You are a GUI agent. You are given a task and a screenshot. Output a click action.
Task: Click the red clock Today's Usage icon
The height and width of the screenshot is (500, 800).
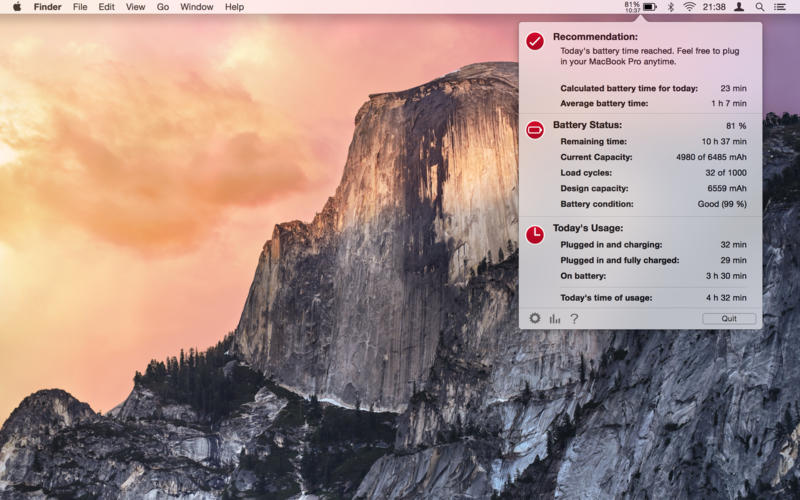(x=535, y=235)
